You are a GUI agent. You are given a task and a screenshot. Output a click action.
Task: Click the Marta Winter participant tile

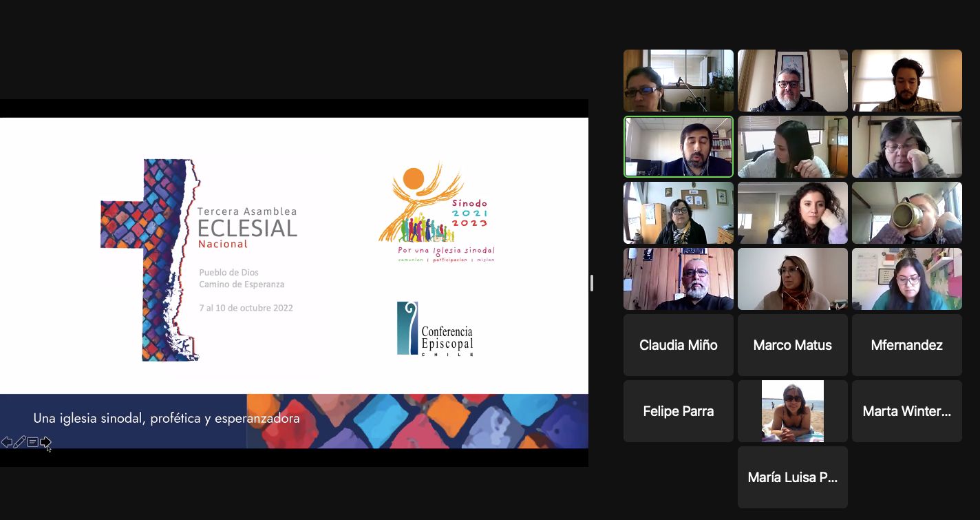(906, 411)
